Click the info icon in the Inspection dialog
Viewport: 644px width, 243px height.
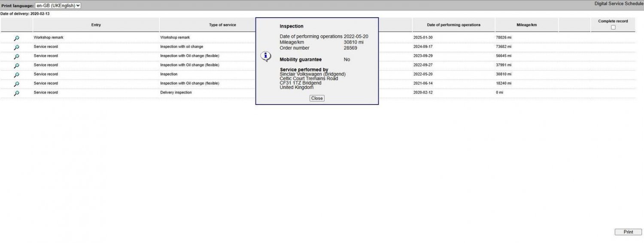point(266,56)
